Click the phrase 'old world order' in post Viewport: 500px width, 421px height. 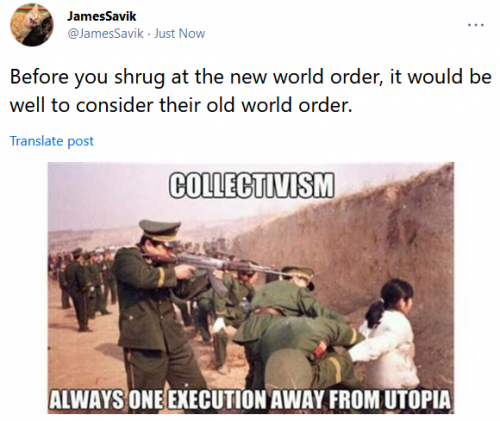(279, 105)
